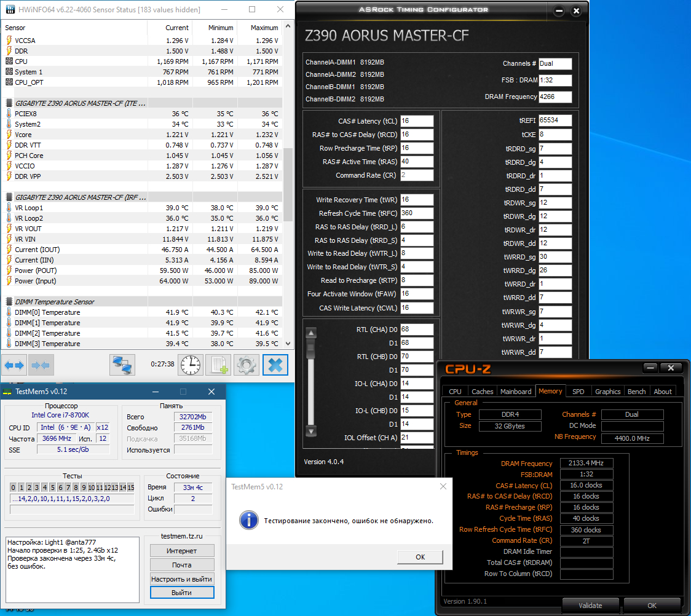This screenshot has height=616, width=691.
Task: Click the DRAM Frequency field in Timing Configurator
Action: tap(555, 97)
